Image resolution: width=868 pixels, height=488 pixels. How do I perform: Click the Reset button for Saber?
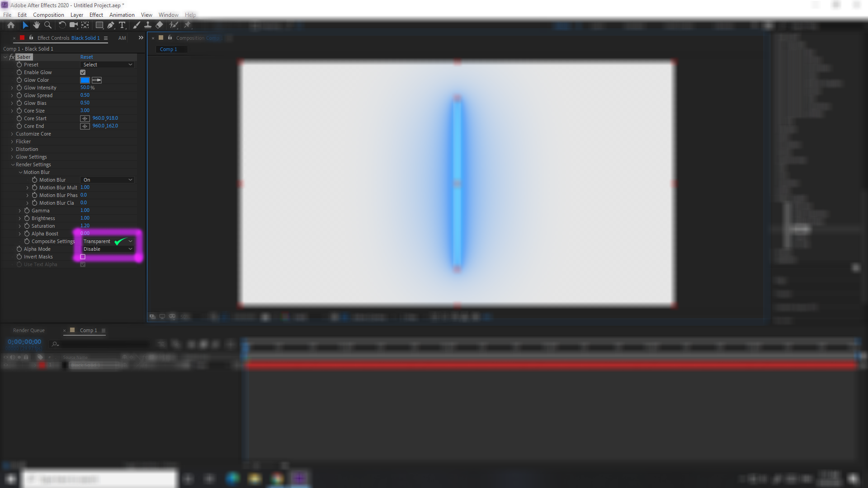click(x=86, y=56)
